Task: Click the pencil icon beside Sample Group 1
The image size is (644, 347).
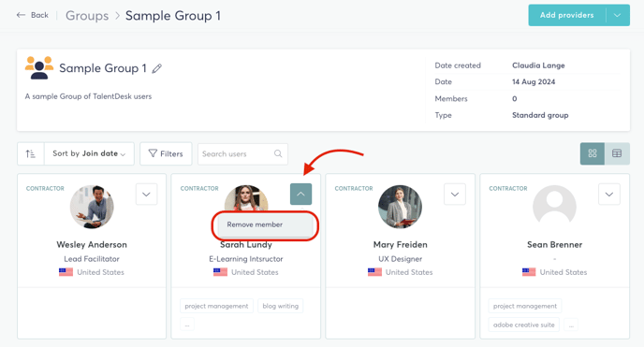Action: coord(157,68)
